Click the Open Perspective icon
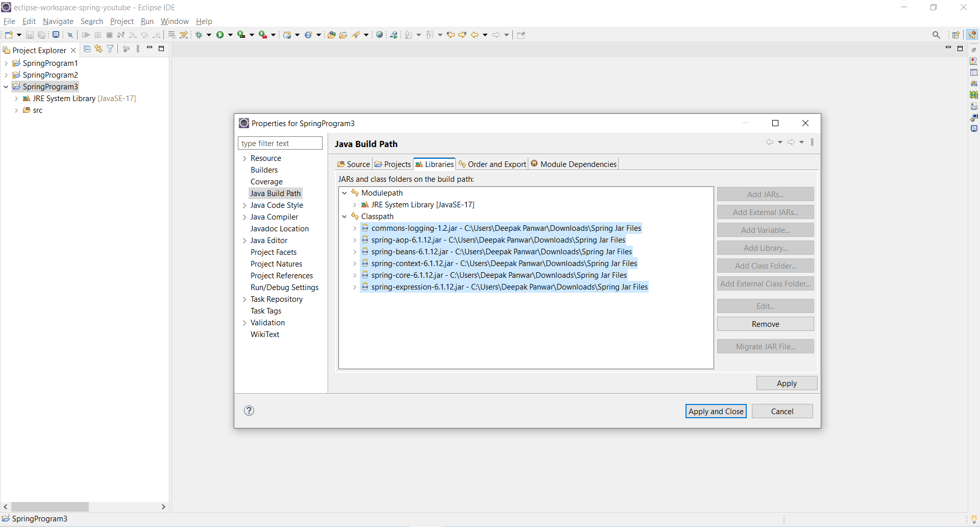980x527 pixels. (x=956, y=35)
